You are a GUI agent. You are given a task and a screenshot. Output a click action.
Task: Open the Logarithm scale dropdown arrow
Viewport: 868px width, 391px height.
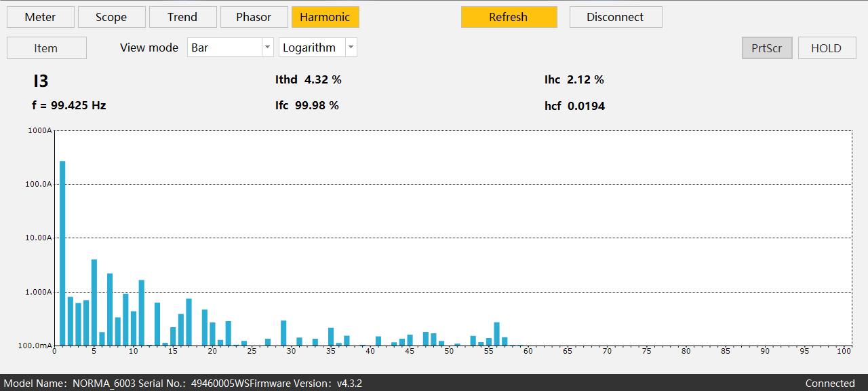click(x=351, y=48)
